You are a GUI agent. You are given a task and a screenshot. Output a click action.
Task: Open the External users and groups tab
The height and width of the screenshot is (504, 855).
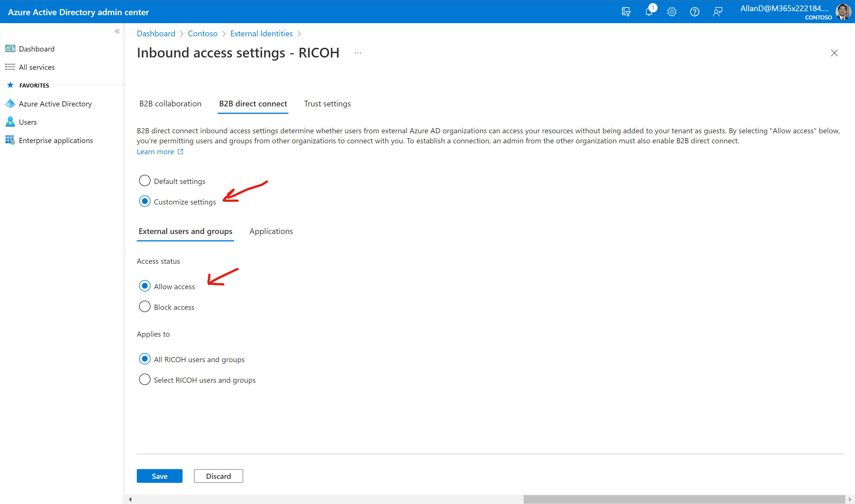pyautogui.click(x=185, y=231)
